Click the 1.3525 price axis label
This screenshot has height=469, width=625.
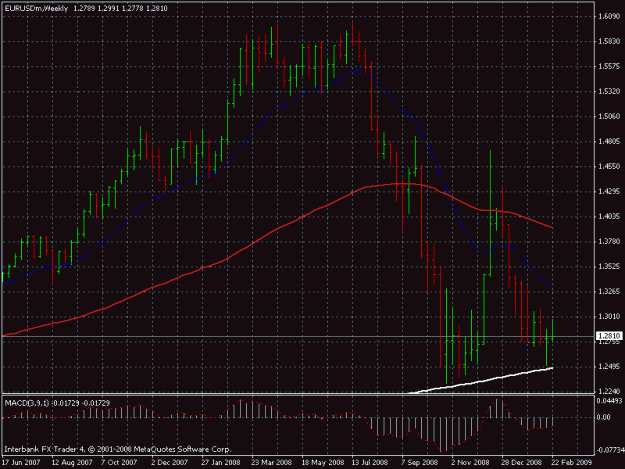[x=609, y=266]
